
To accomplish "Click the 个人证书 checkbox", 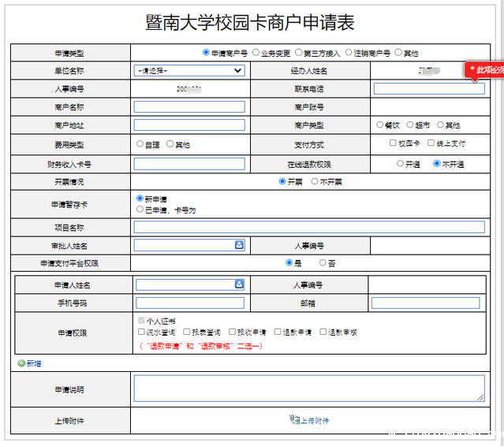I will click(x=141, y=320).
